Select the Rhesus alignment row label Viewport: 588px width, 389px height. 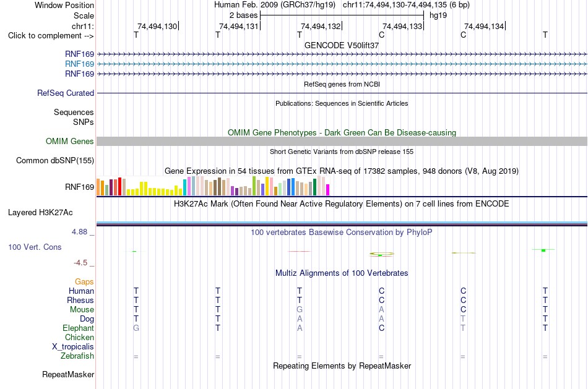pyautogui.click(x=80, y=301)
